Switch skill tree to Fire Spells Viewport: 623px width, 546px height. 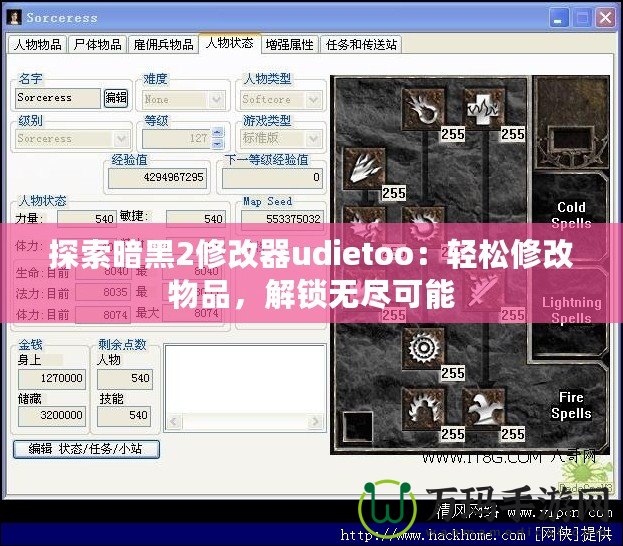[x=571, y=405]
